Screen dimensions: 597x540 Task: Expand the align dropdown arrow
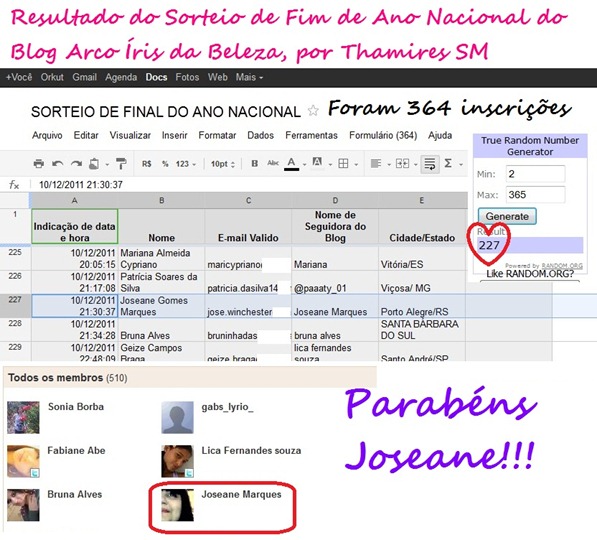(389, 165)
